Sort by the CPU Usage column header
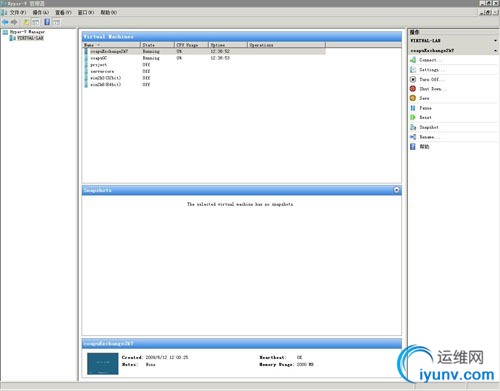Screen dimensions: 500x391 (x=192, y=45)
